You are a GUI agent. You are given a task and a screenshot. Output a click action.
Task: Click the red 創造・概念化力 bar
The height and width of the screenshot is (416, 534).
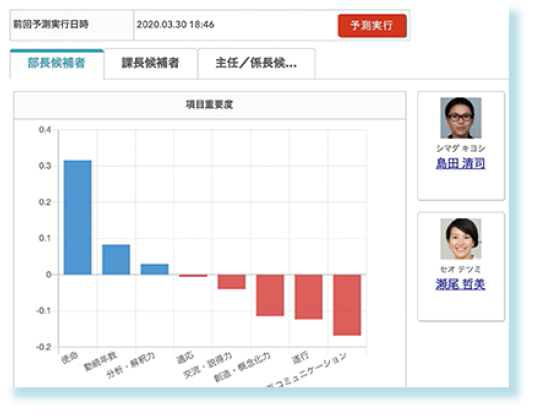click(x=270, y=295)
